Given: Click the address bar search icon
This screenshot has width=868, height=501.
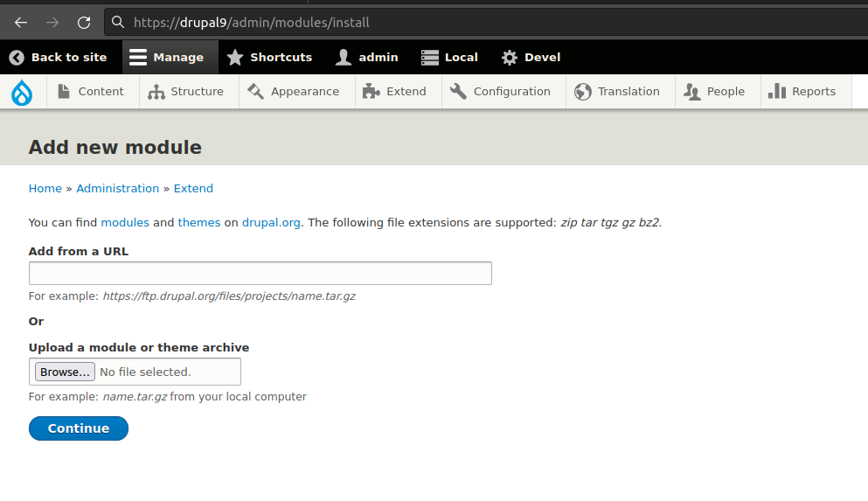Looking at the screenshot, I should pyautogui.click(x=117, y=22).
